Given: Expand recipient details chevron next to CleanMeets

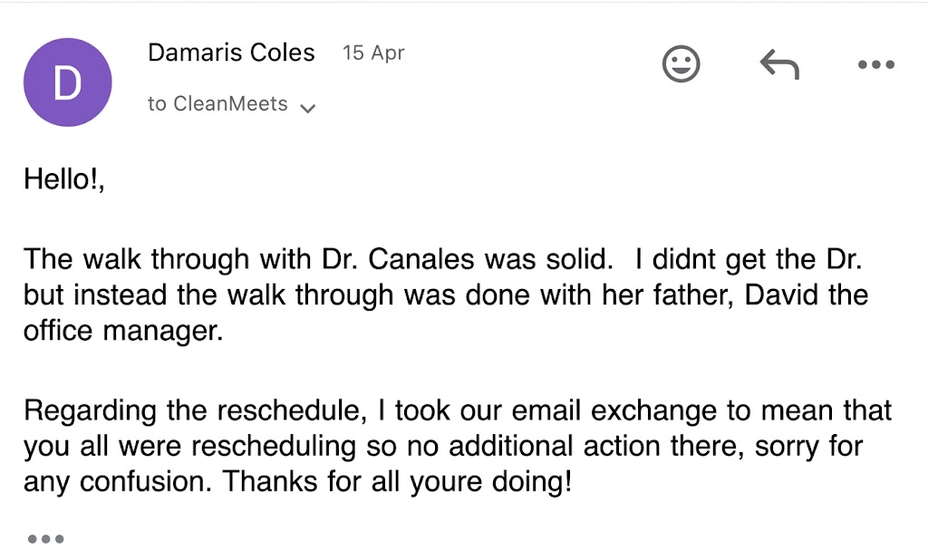Looking at the screenshot, I should click(x=308, y=109).
